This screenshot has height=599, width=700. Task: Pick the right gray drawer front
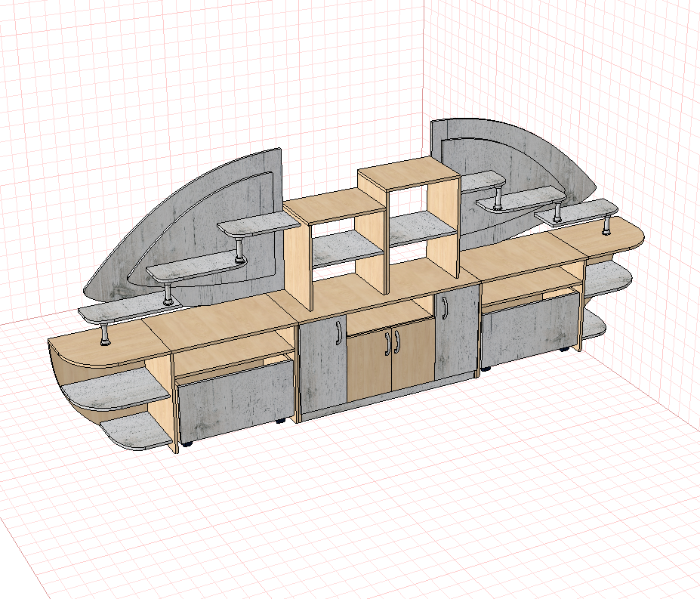[x=532, y=329]
